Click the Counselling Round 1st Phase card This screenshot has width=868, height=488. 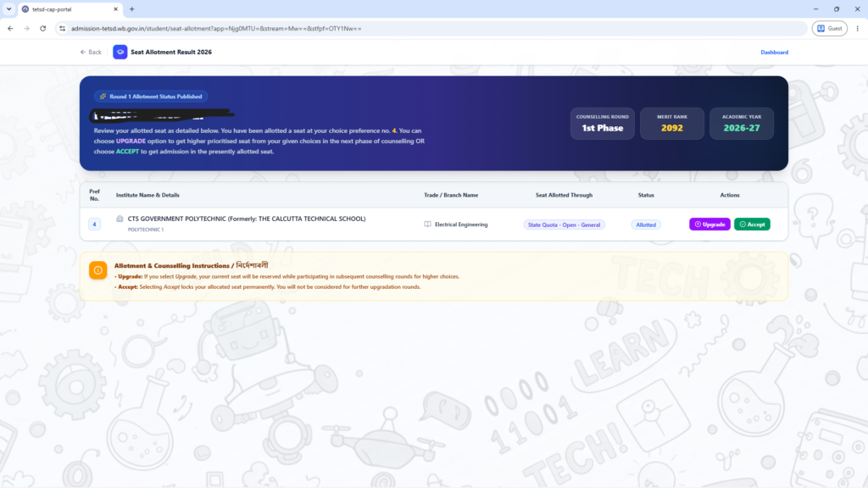tap(603, 124)
